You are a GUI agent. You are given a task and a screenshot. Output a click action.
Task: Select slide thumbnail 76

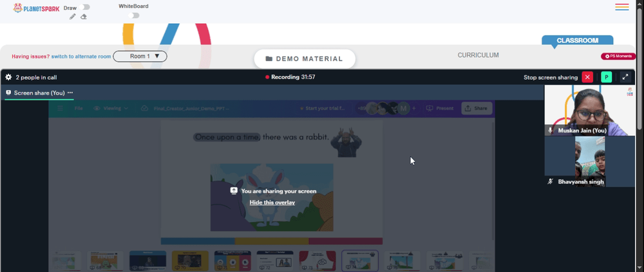tap(445, 261)
